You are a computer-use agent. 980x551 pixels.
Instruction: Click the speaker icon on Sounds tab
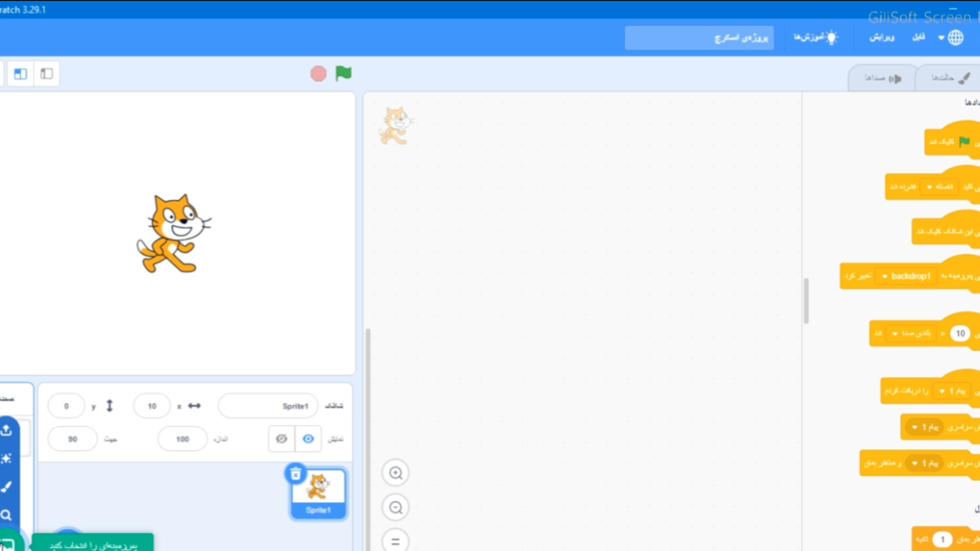coord(896,79)
